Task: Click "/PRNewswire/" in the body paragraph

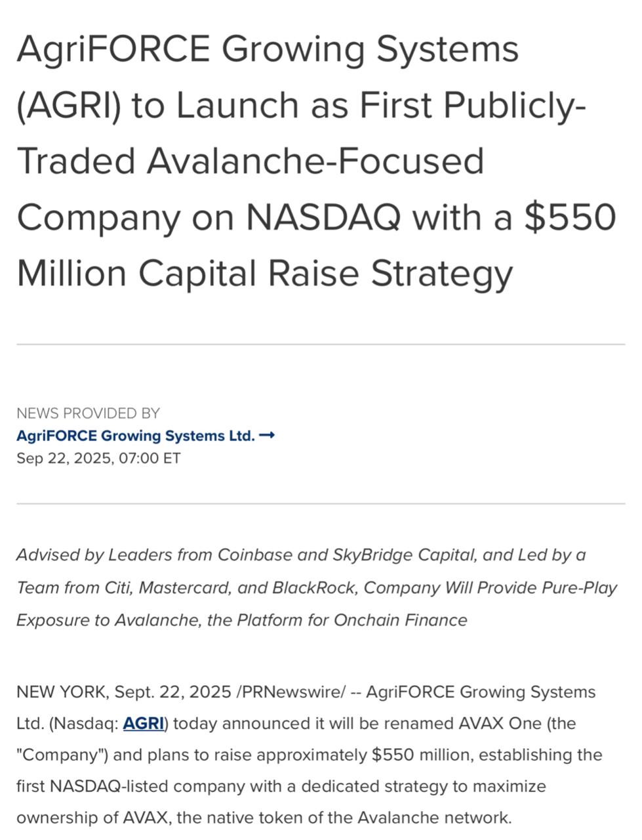Action: coord(291,692)
